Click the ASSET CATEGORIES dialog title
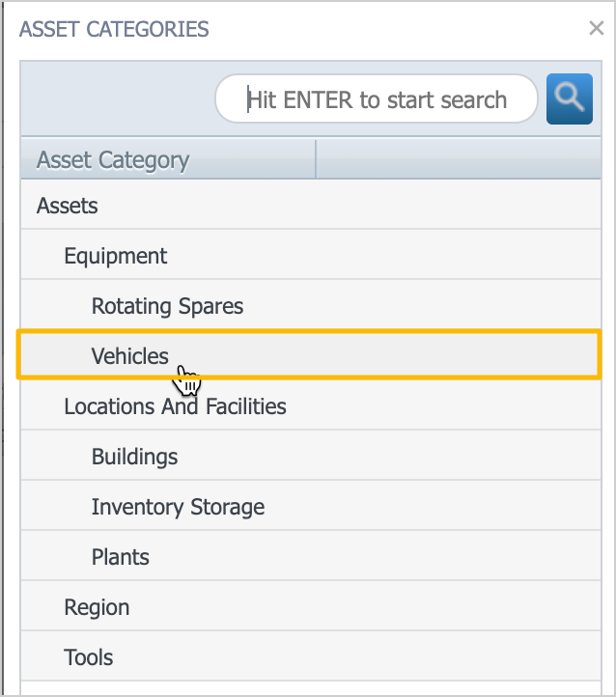 114,29
